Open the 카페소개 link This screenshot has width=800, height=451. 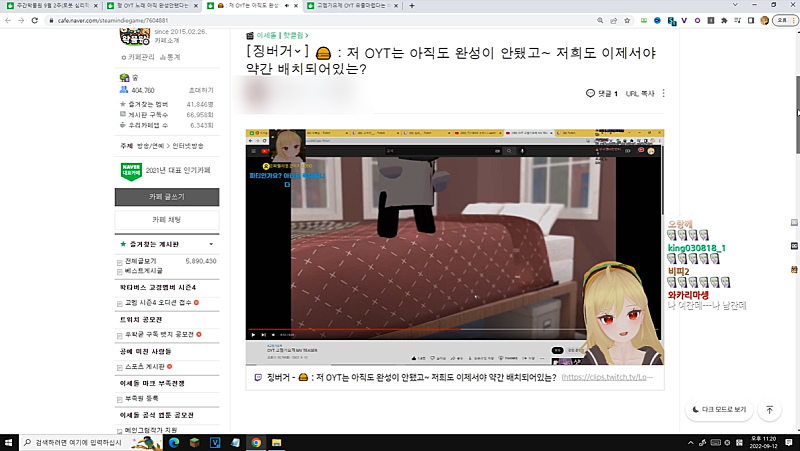(166, 40)
